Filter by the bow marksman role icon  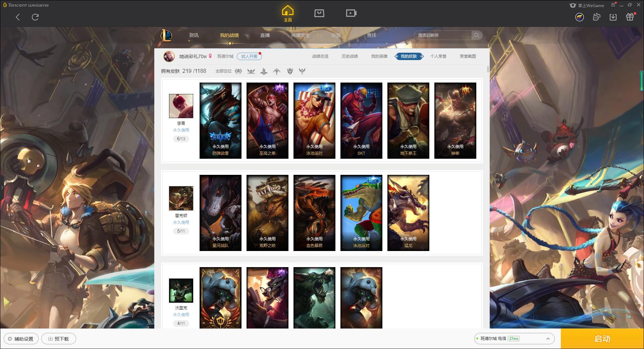tap(277, 71)
